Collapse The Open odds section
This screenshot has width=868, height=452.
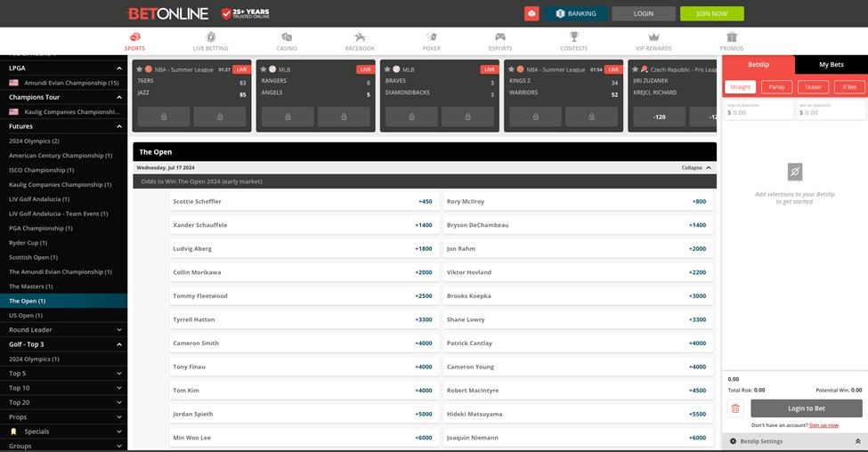(x=696, y=167)
